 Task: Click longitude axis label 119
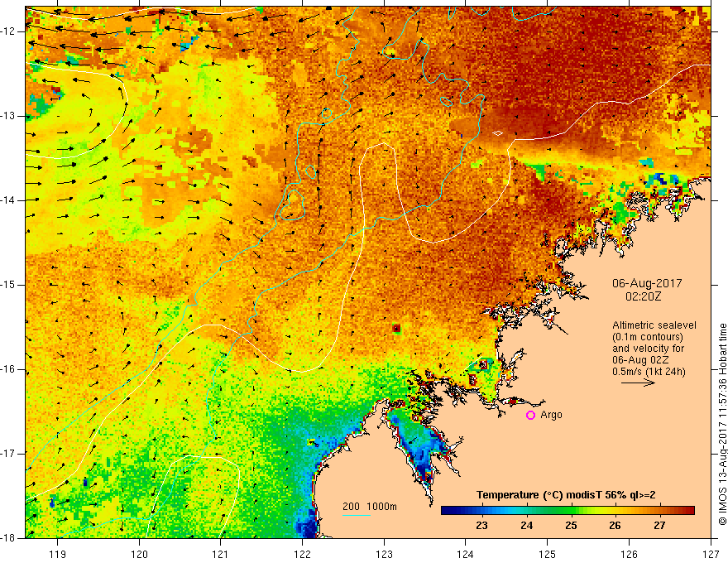[x=58, y=554]
